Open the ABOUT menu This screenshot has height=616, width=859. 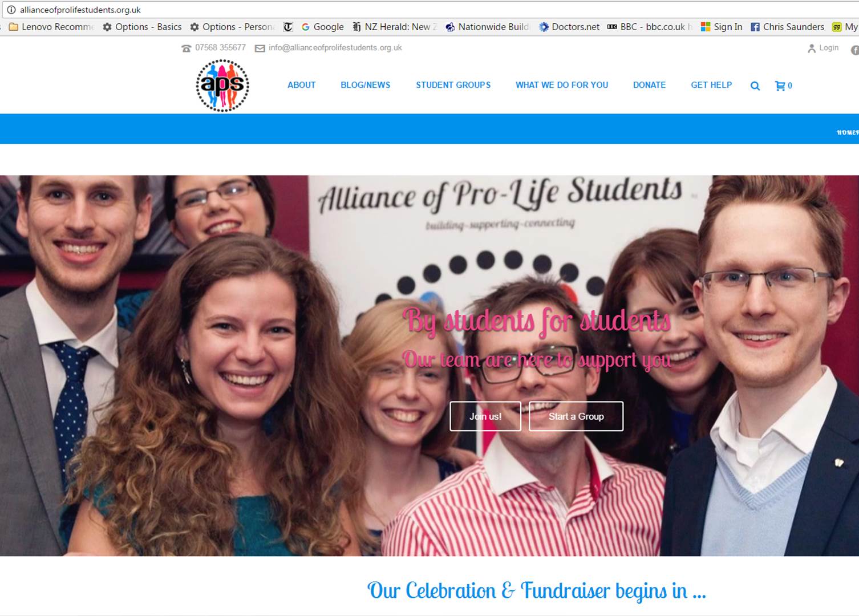point(301,85)
